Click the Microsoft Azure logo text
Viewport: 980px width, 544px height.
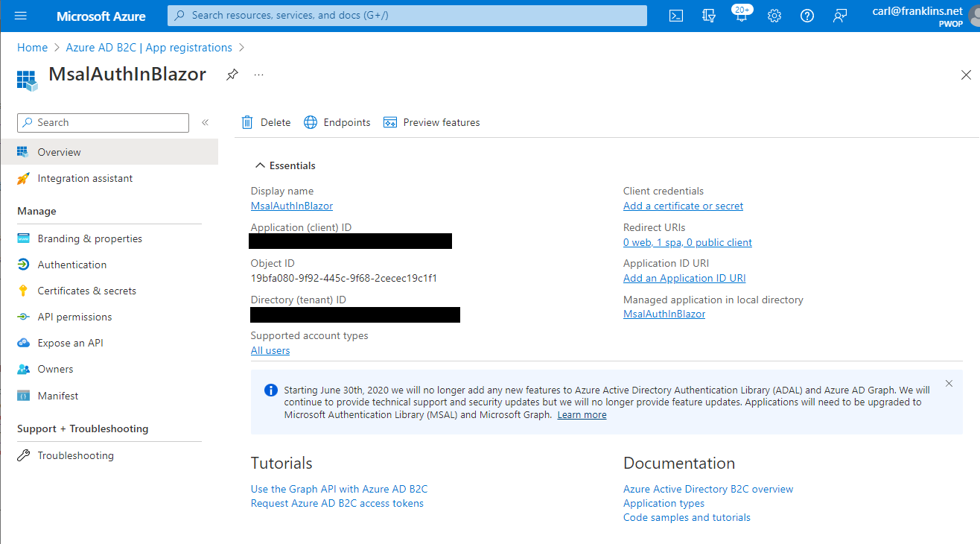click(101, 16)
